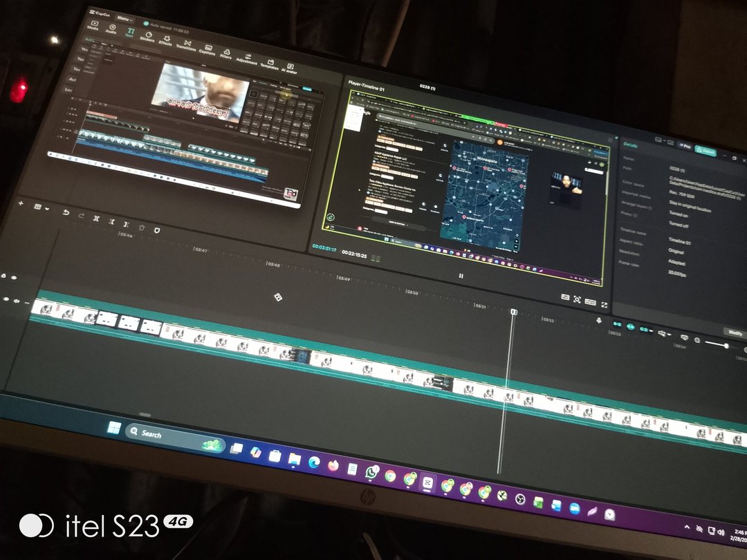Toggle track visibility eye icon
Image resolution: width=747 pixels, height=560 pixels.
pos(15,278)
